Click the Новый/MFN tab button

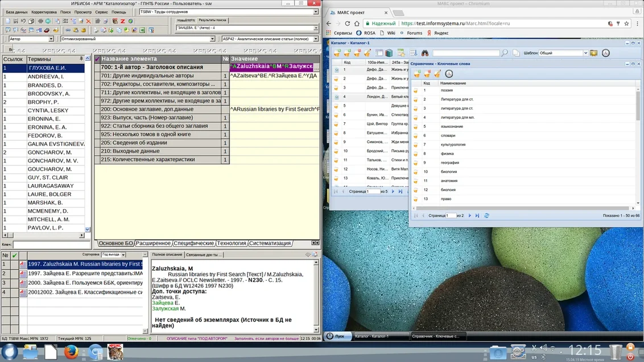[x=186, y=20]
